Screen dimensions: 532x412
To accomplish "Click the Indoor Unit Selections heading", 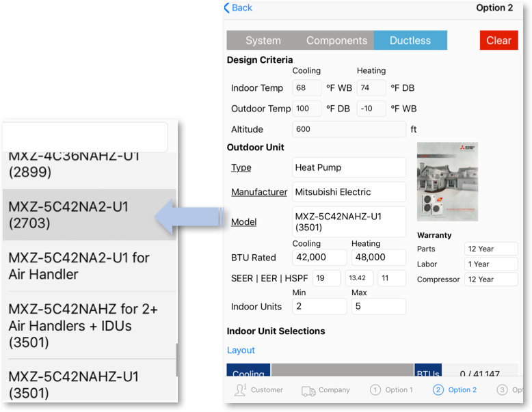I will click(276, 331).
